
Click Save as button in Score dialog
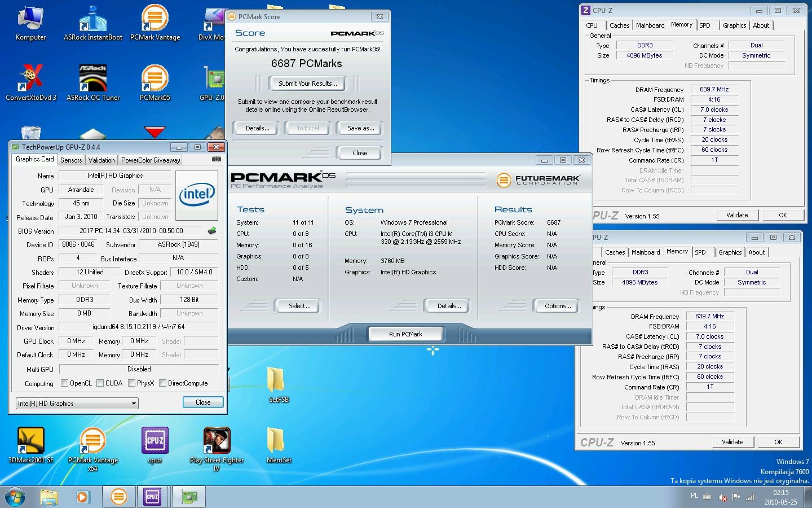[x=360, y=128]
